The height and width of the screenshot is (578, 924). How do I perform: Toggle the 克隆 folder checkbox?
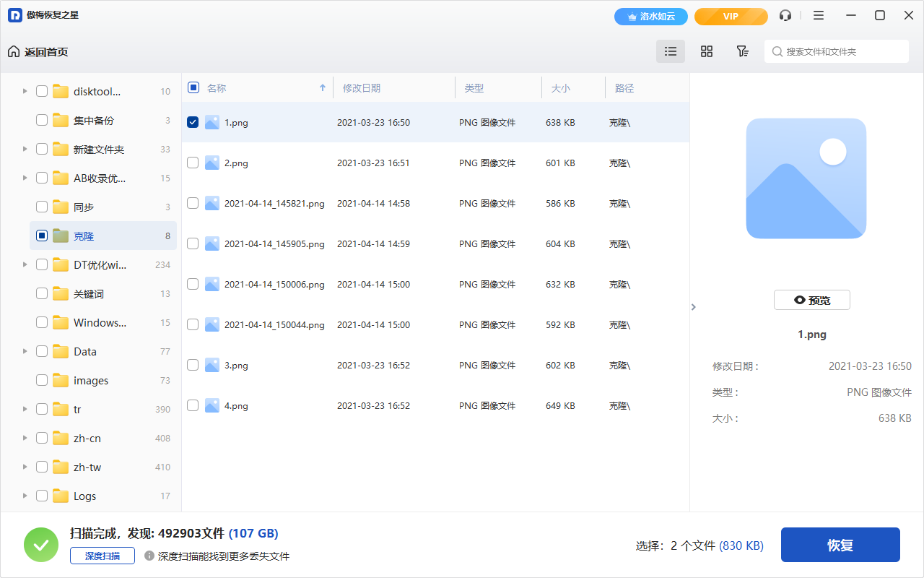[x=42, y=236]
